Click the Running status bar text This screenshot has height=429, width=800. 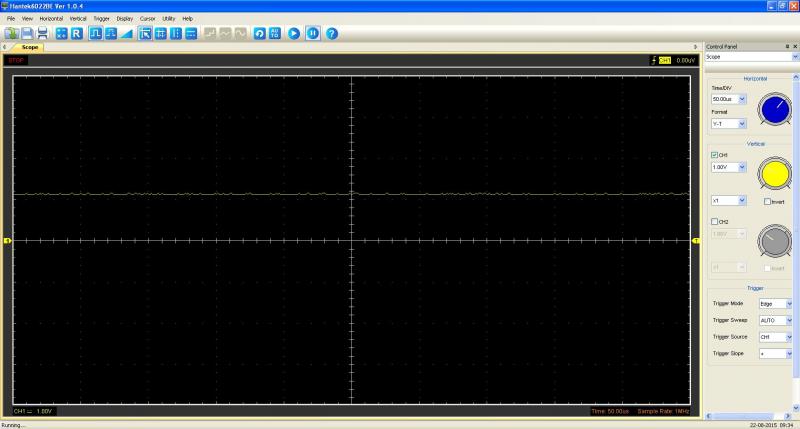(x=11, y=425)
